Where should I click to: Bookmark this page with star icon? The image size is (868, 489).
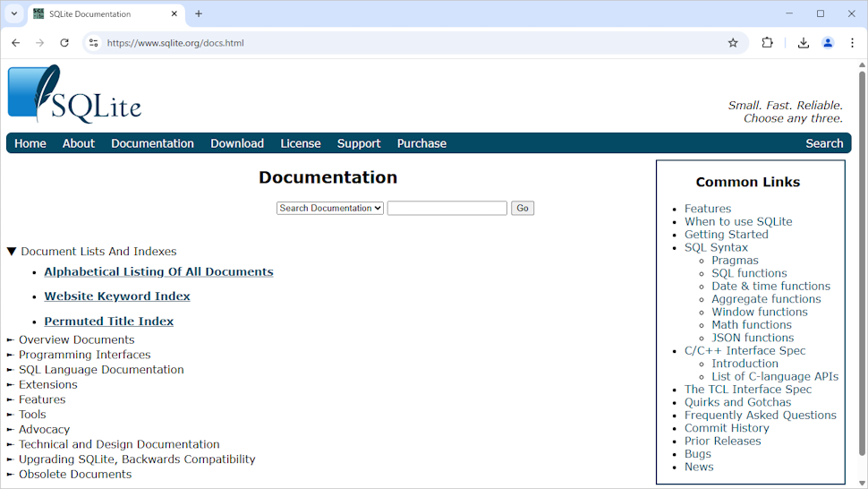click(733, 43)
